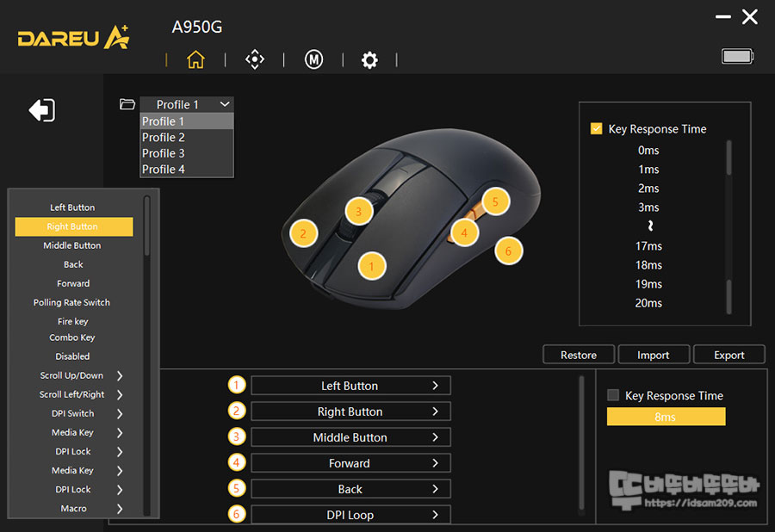Click function list vertical scrollbar
This screenshot has height=532, width=775.
click(x=146, y=226)
